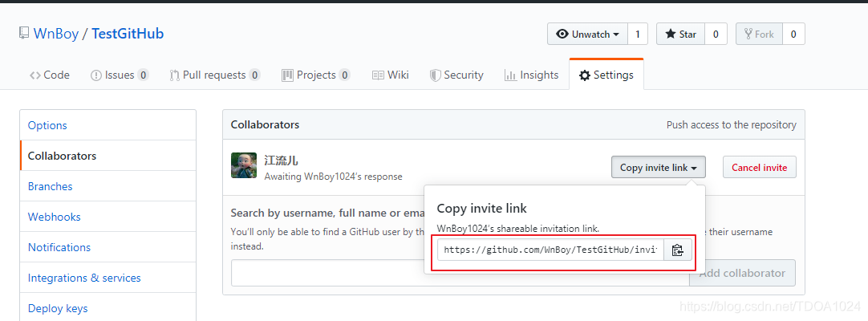Open Notifications in the settings sidebar
This screenshot has width=868, height=321.
coord(108,247)
